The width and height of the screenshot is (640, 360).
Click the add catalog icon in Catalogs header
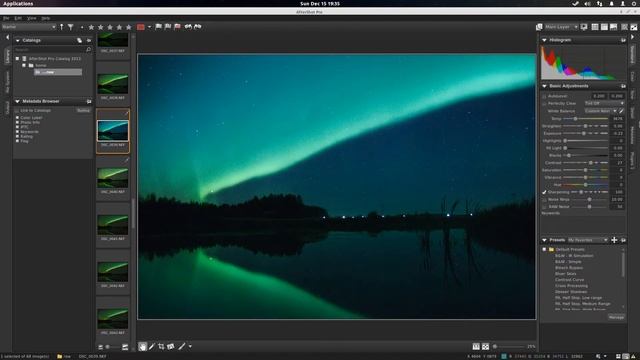tap(79, 40)
